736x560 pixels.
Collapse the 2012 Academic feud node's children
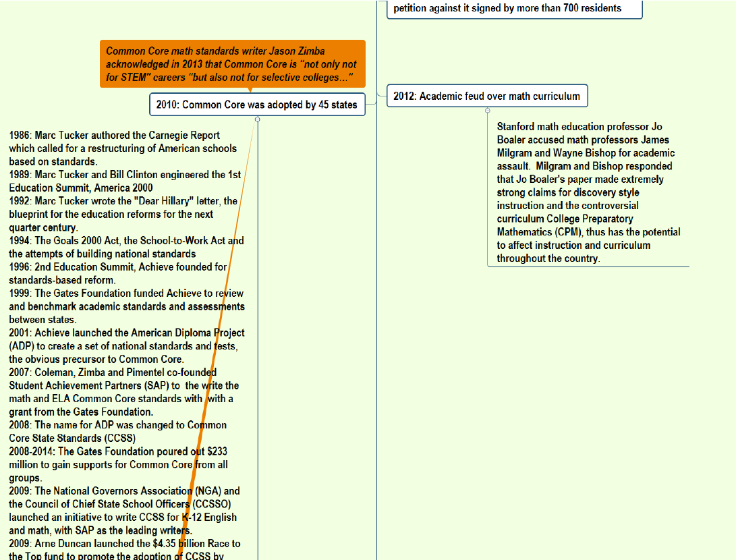pyautogui.click(x=487, y=110)
